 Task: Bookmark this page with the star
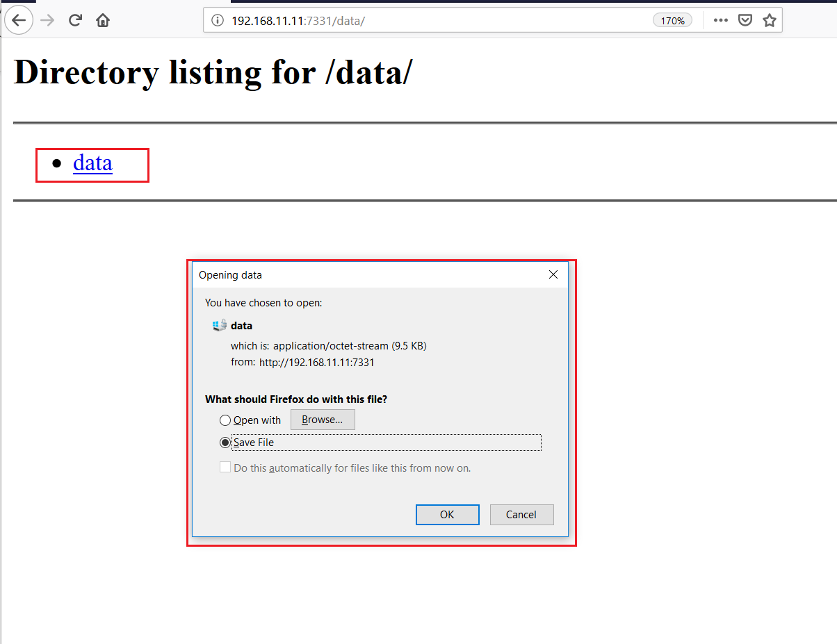pos(769,20)
